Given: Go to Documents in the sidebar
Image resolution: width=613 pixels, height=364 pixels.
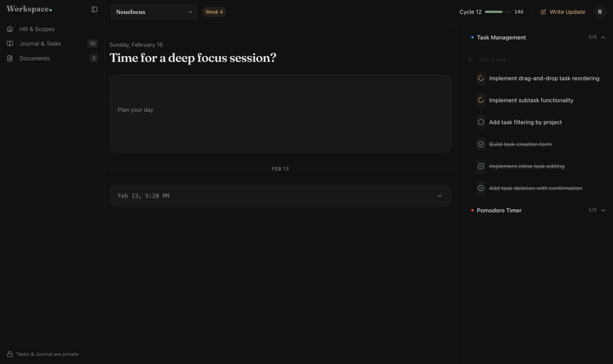Looking at the screenshot, I should click(x=34, y=58).
